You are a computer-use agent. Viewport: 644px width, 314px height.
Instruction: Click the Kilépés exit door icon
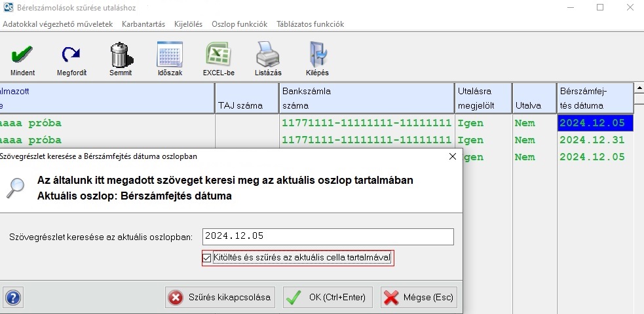click(x=317, y=55)
